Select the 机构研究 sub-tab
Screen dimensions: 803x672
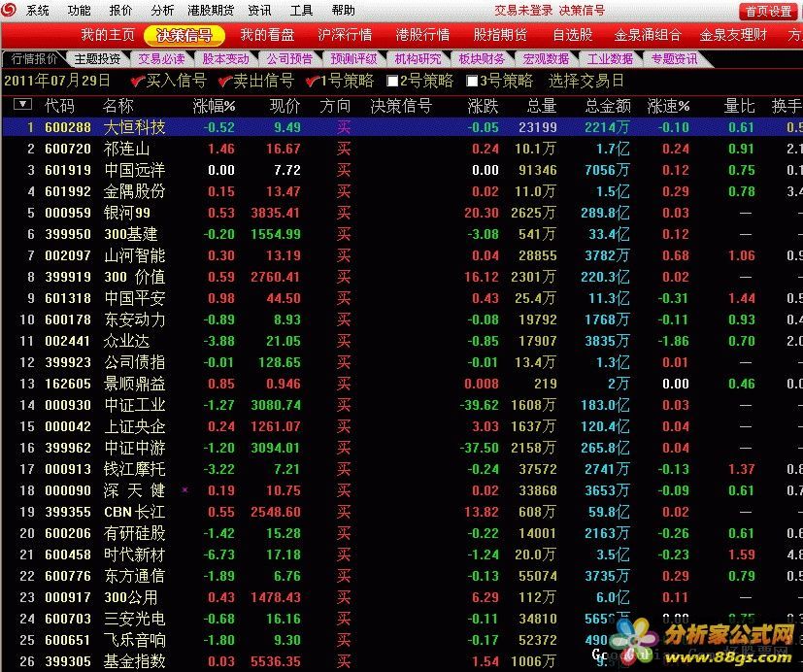pos(418,59)
